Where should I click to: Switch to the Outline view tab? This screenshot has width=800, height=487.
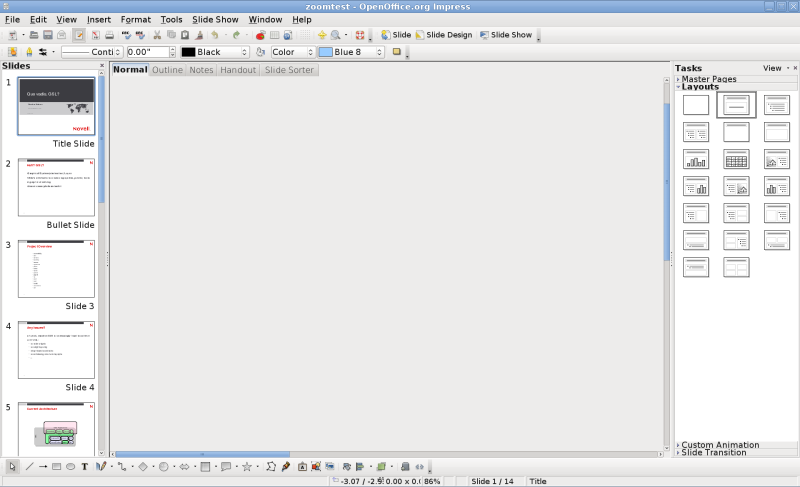[x=167, y=70]
